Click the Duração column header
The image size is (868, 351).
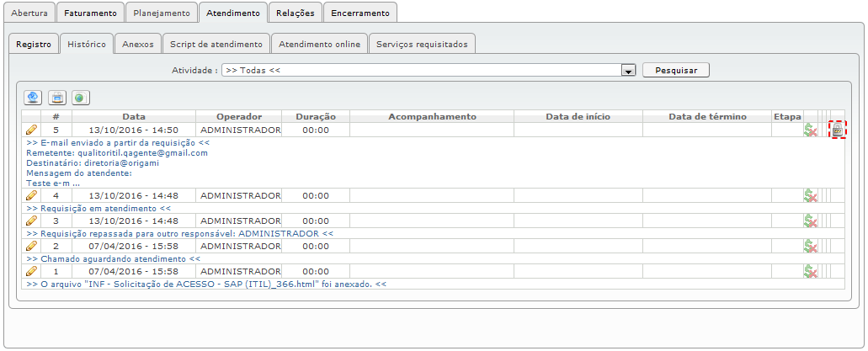pos(316,116)
